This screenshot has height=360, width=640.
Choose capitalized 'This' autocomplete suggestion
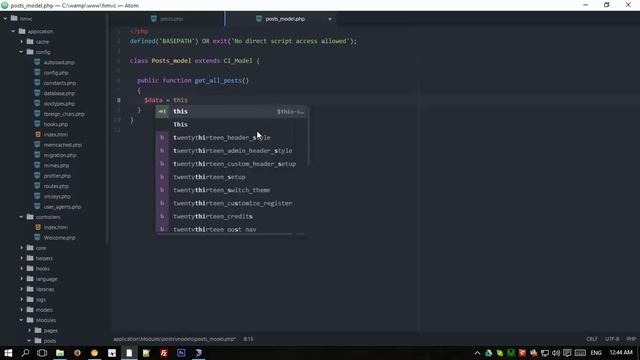click(232, 124)
